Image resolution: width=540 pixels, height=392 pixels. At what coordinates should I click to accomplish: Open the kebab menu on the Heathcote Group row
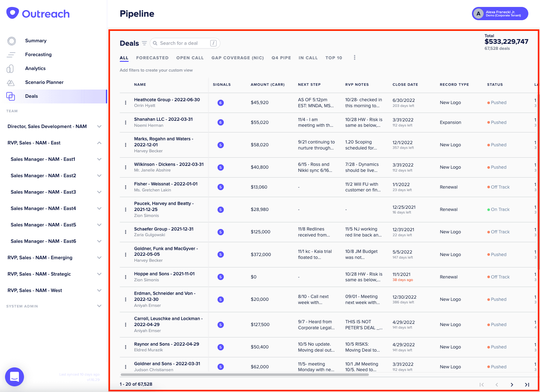[125, 102]
